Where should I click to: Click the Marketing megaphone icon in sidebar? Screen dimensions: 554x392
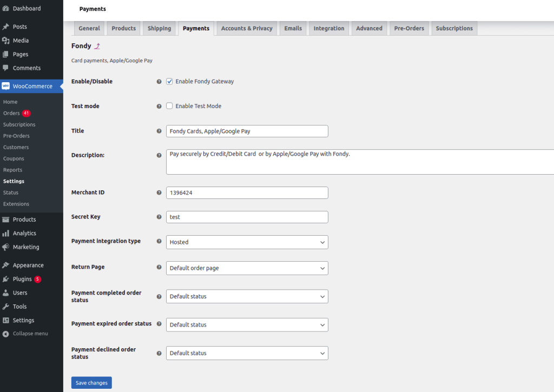tap(5, 247)
